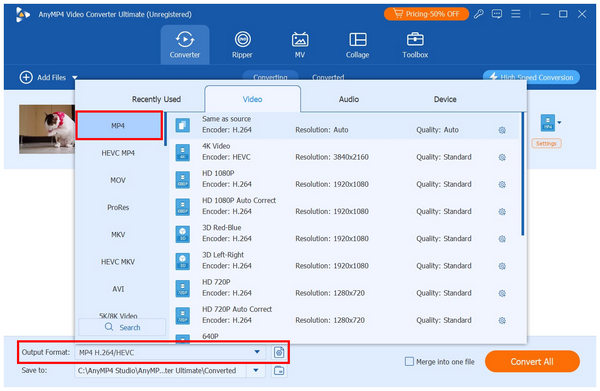Switch to the Audio tab
This screenshot has height=391, width=600.
(x=349, y=99)
